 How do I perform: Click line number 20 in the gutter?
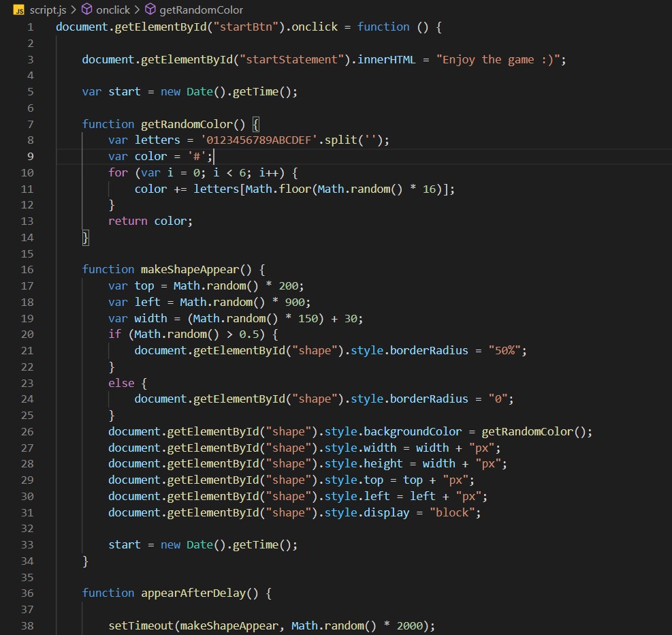coord(27,334)
